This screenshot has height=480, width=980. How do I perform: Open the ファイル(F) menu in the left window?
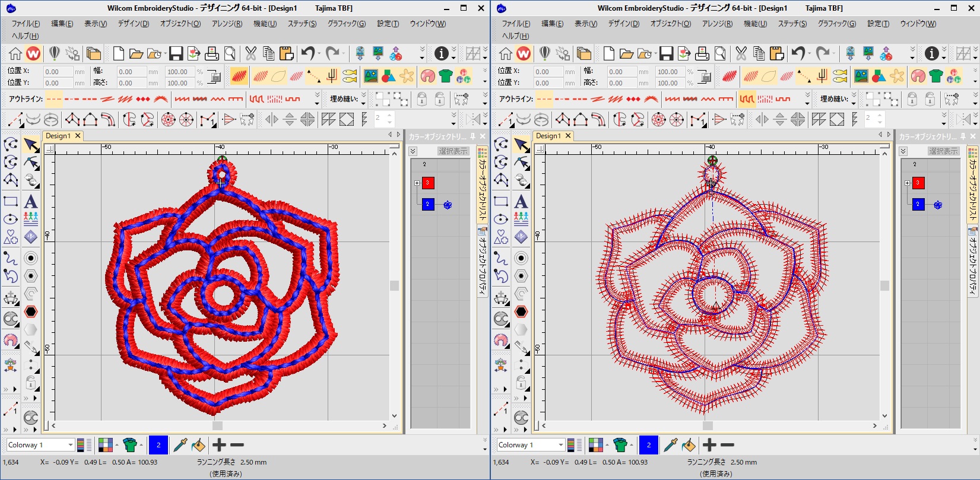26,24
